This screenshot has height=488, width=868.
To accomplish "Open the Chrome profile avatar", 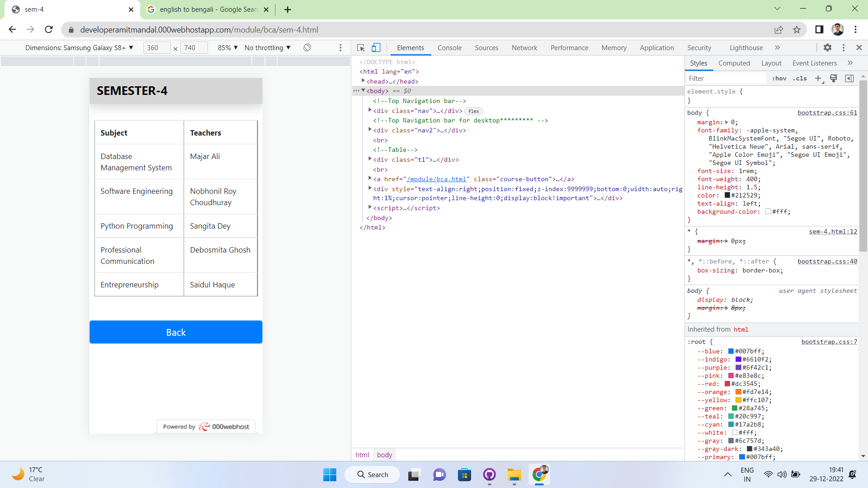I will click(838, 29).
